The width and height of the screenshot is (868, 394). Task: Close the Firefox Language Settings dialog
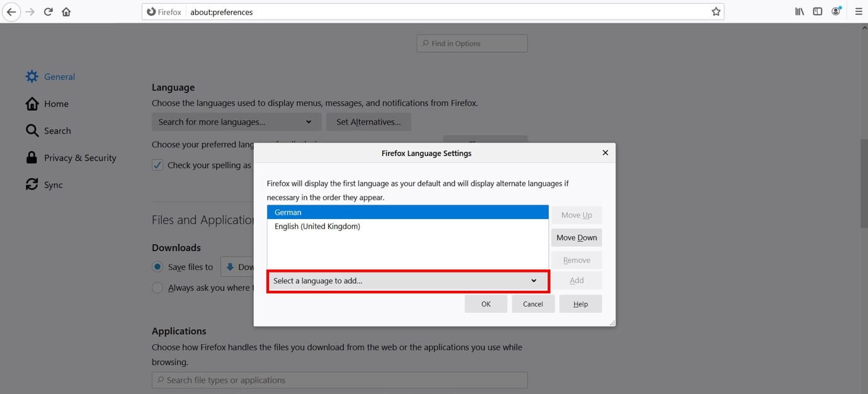pyautogui.click(x=605, y=152)
